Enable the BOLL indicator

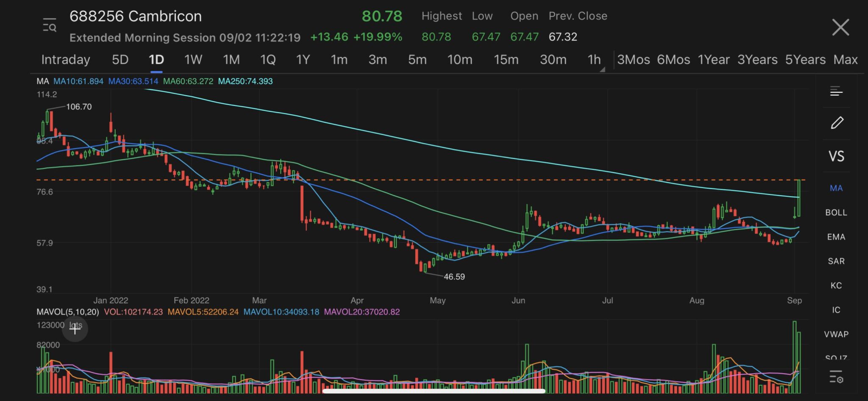click(x=836, y=213)
